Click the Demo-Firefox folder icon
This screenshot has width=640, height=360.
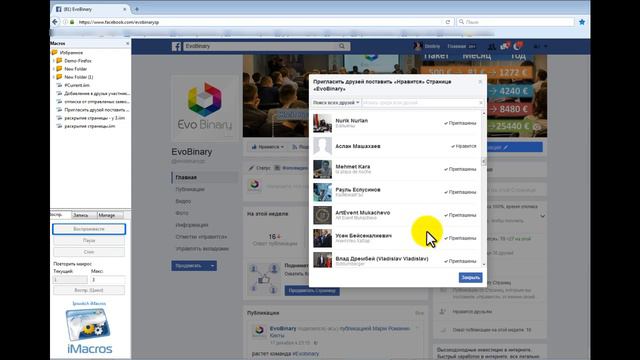[60, 60]
